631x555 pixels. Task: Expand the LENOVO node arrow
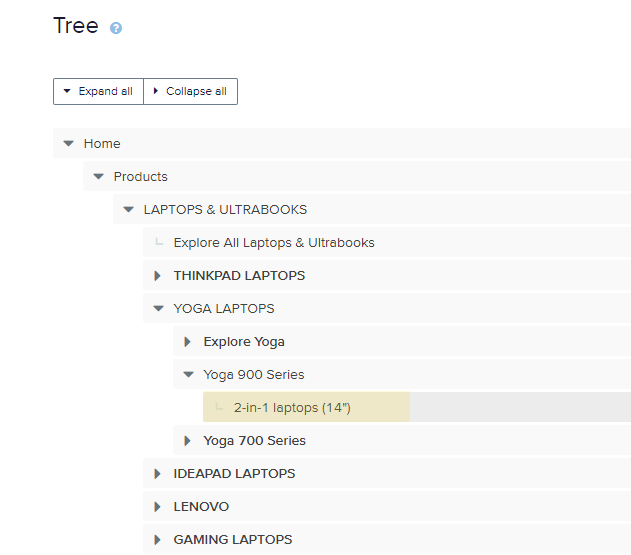pos(157,507)
